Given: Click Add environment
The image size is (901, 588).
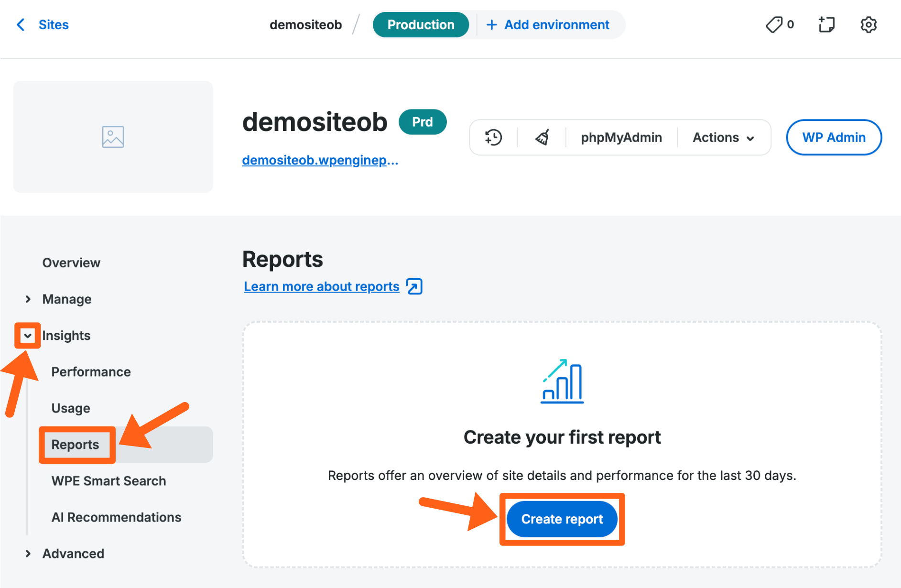Looking at the screenshot, I should point(548,25).
